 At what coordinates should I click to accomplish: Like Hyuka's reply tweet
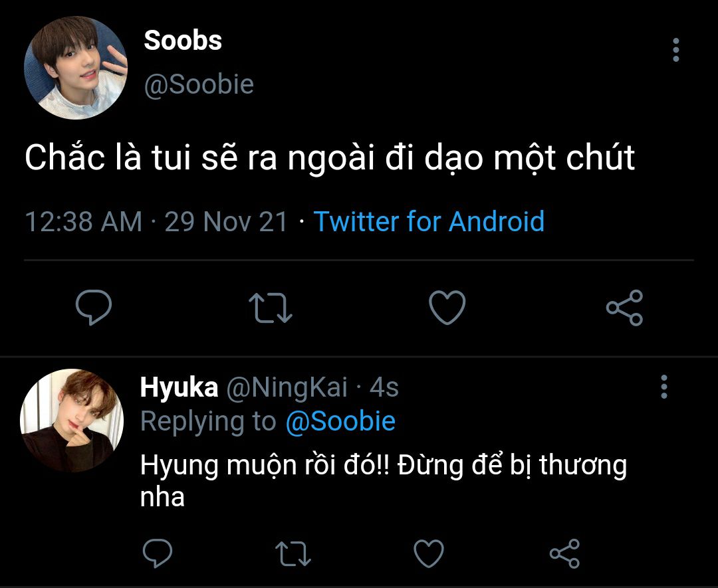(429, 553)
